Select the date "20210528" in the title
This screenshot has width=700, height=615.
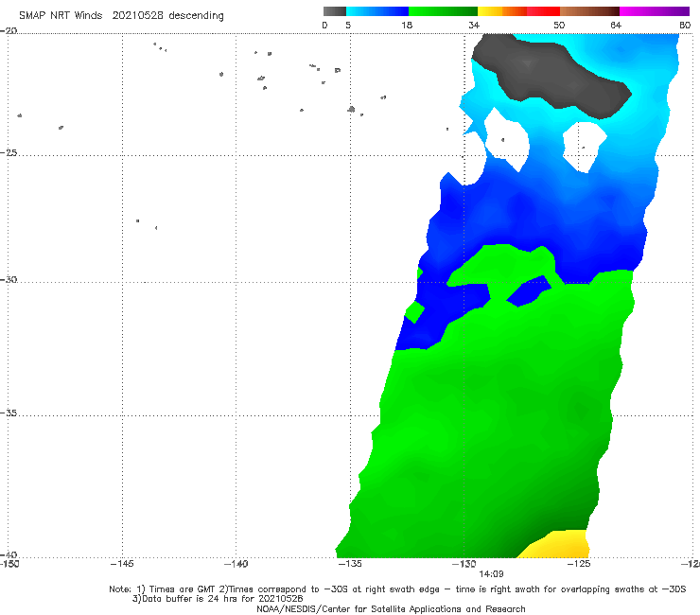(137, 16)
